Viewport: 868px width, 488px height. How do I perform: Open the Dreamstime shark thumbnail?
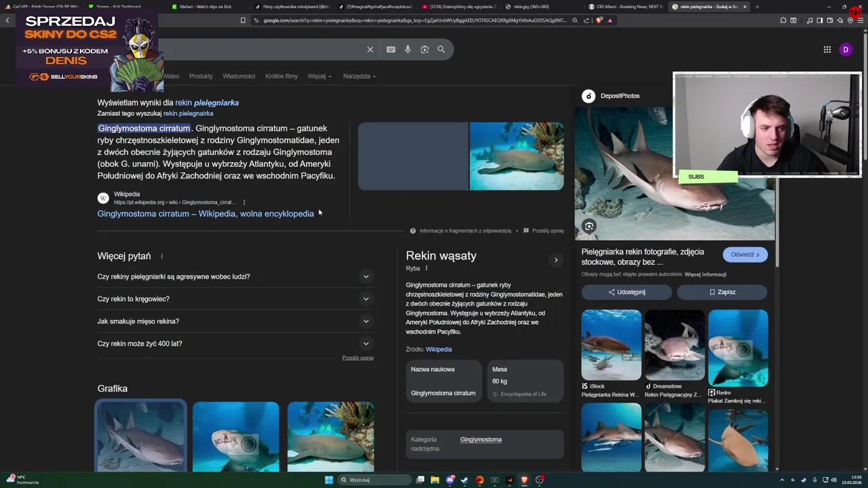pyautogui.click(x=675, y=345)
